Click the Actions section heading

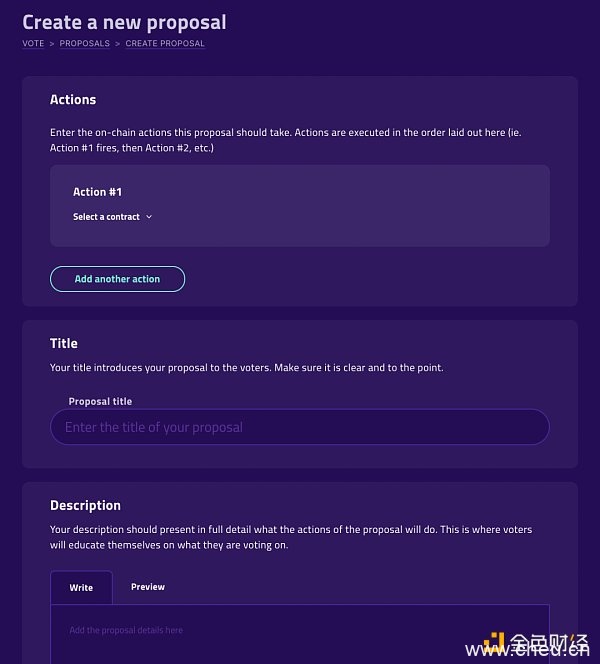point(73,100)
